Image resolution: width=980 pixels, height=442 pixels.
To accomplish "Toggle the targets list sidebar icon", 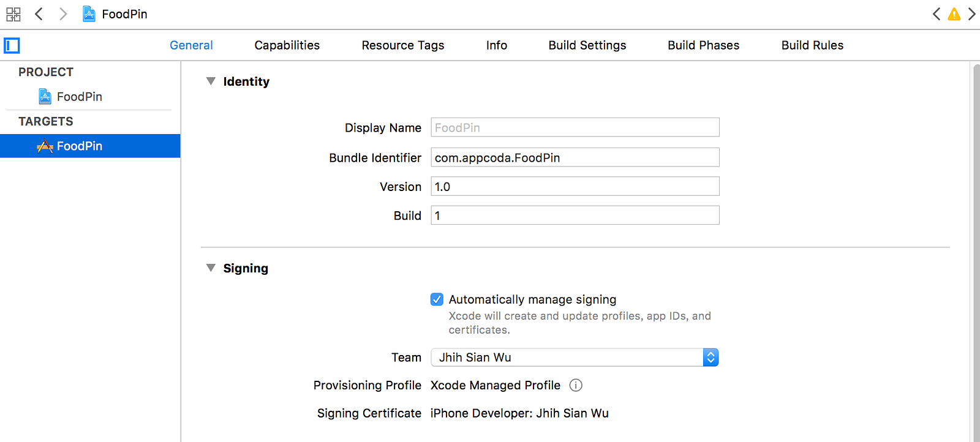I will point(12,45).
